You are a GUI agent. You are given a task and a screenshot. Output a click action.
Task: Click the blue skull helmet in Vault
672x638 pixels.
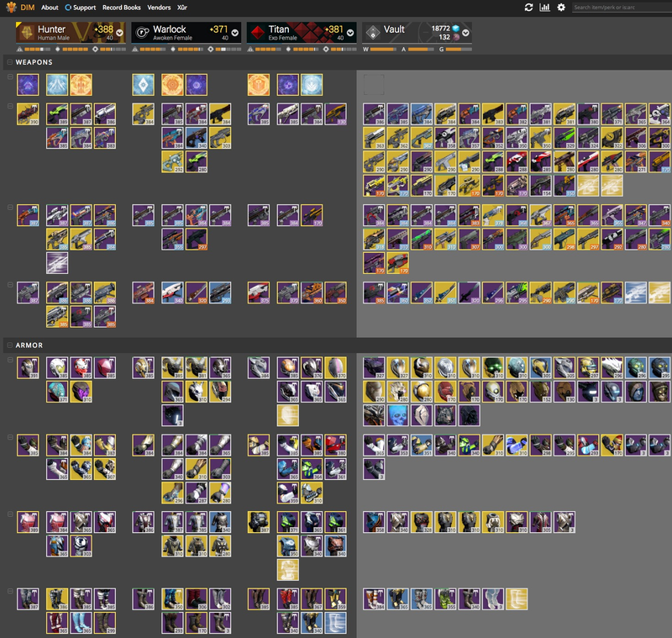(x=397, y=415)
